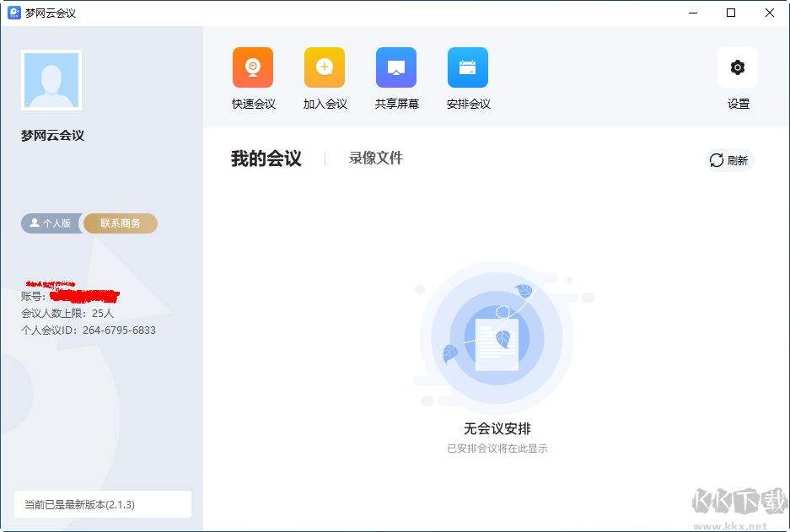Screen dimensions: 790x532
Task: Click the app logo in the title bar
Action: click(13, 13)
